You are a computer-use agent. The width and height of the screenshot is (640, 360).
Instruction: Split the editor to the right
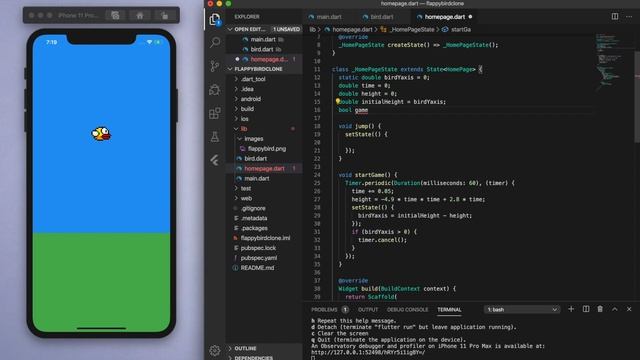pos(615,16)
